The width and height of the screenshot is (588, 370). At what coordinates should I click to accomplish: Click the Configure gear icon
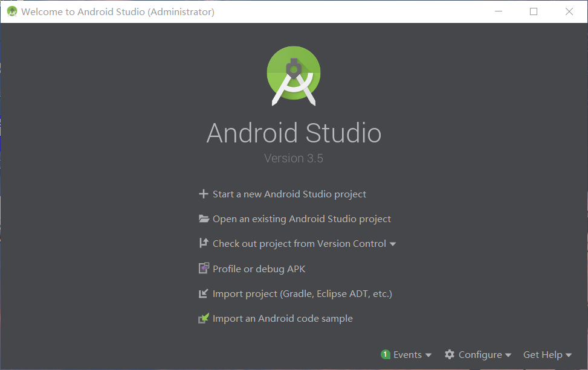coord(450,354)
